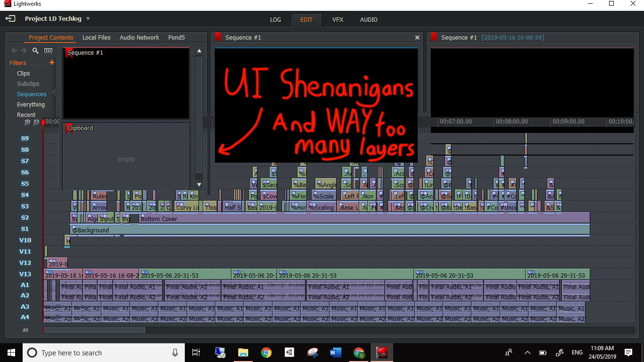The image size is (644, 362).
Task: Select the Clips filter
Action: (x=24, y=74)
